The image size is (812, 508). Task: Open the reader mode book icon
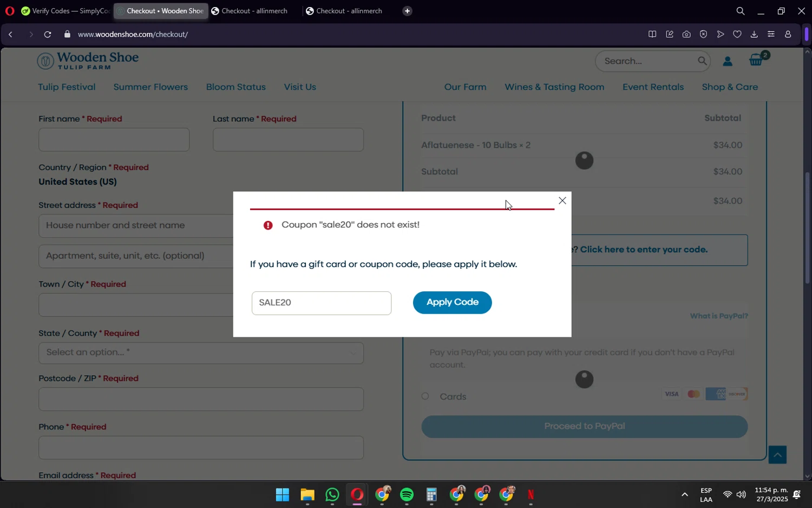click(652, 34)
